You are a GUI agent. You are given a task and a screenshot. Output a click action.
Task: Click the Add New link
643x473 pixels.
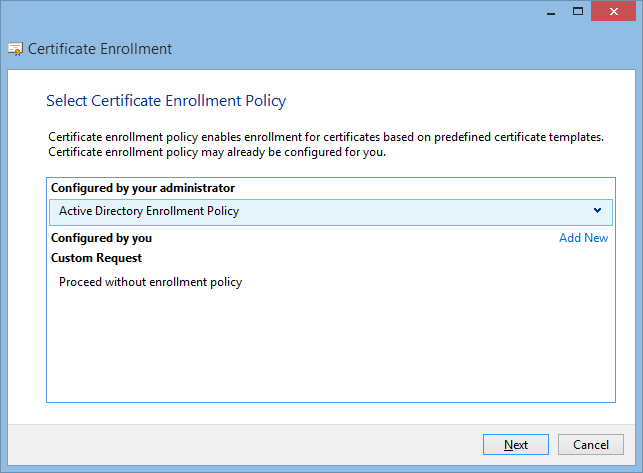click(x=583, y=238)
